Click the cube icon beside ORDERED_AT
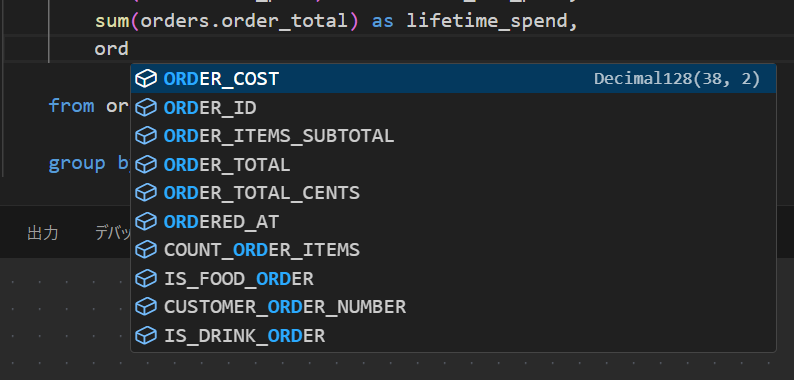 [x=146, y=221]
